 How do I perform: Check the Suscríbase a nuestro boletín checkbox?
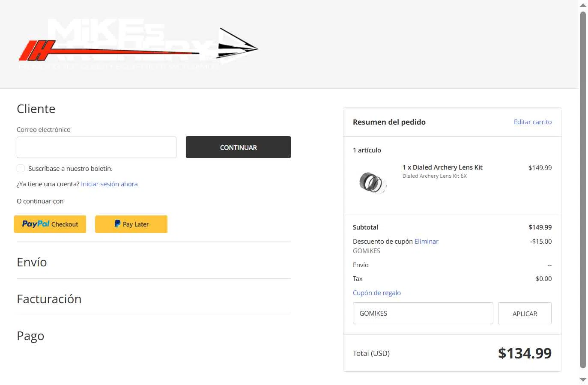tap(21, 168)
